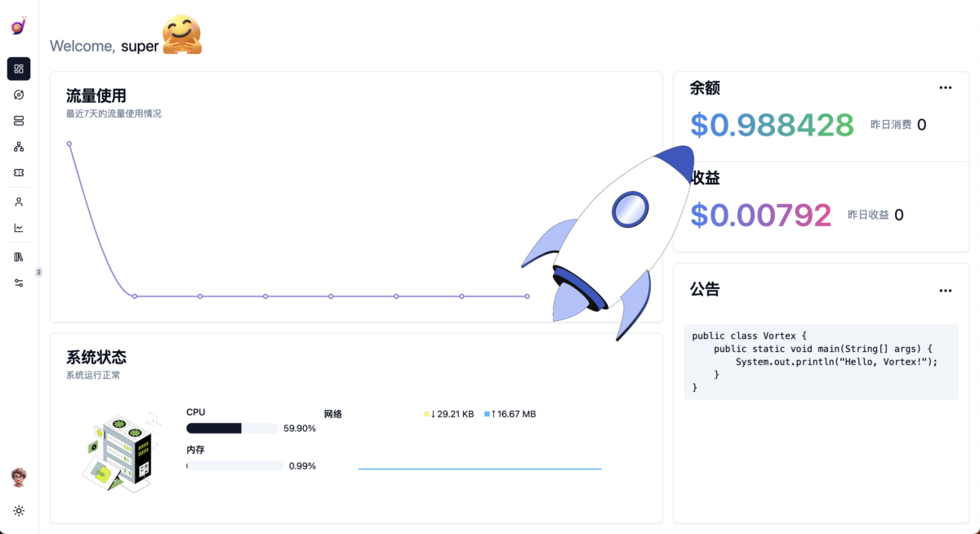Toggle the yellow download series in network legend
Image resolution: width=980 pixels, height=534 pixels.
point(449,414)
